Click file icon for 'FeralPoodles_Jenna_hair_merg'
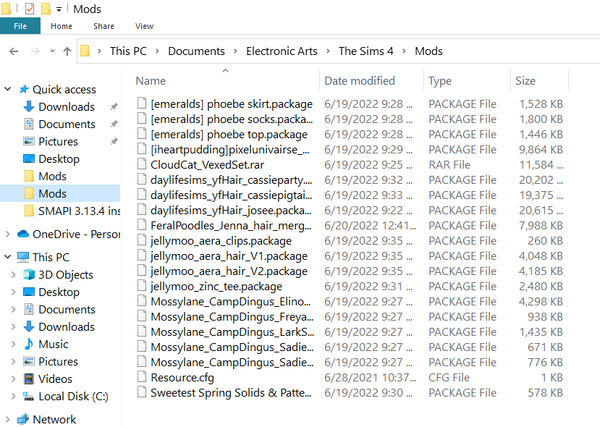Screen dimensions: 600x427 pyautogui.click(x=142, y=225)
